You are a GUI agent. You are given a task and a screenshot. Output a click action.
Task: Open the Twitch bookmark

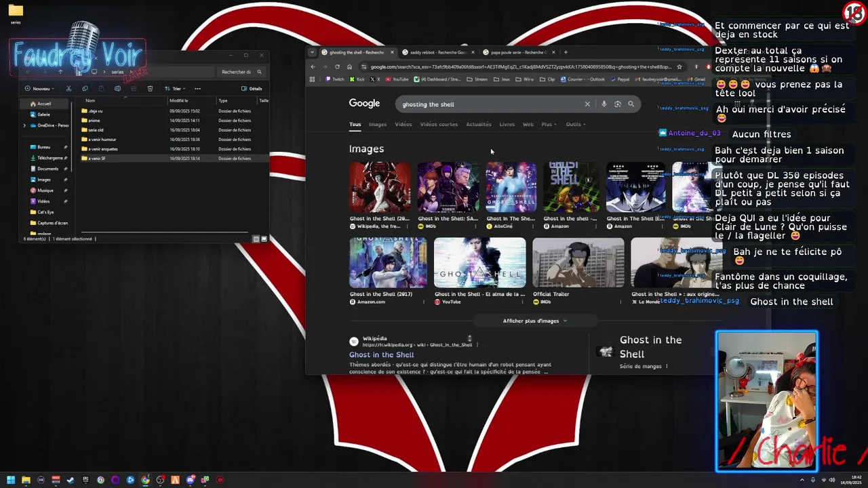(334, 79)
